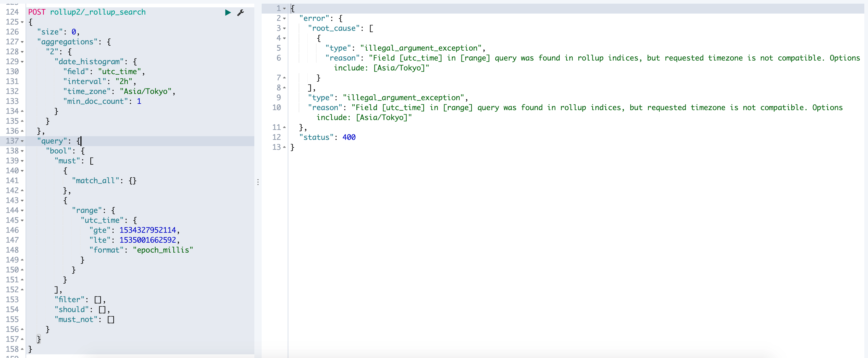Place cursor in the gte timestamp value

click(x=148, y=230)
